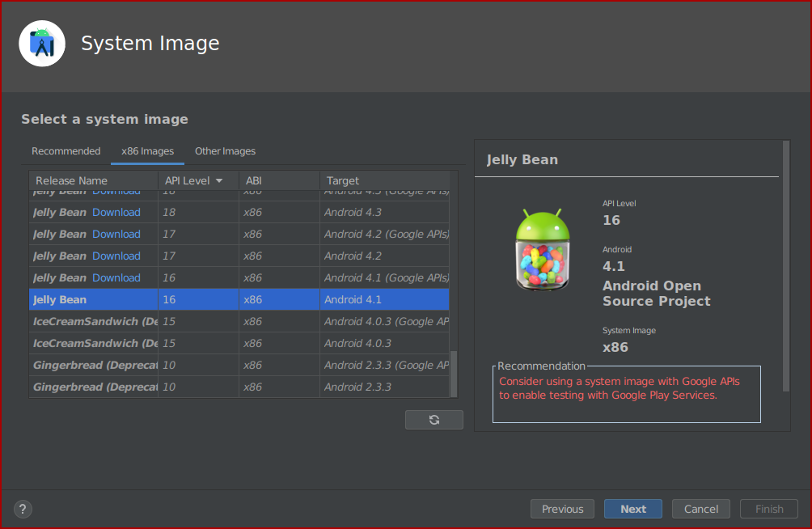812x529 pixels.
Task: Go back with the Previous button
Action: pos(562,510)
